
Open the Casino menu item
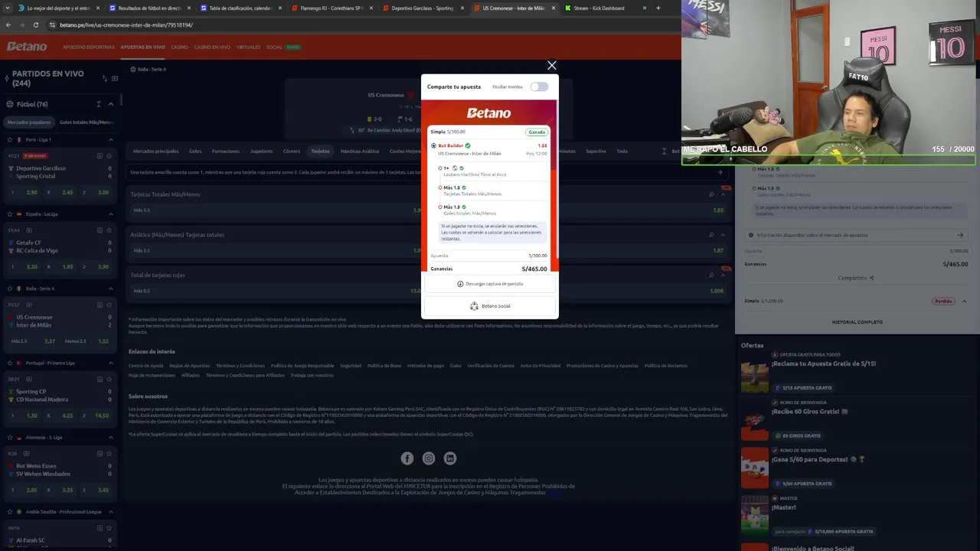pyautogui.click(x=179, y=47)
